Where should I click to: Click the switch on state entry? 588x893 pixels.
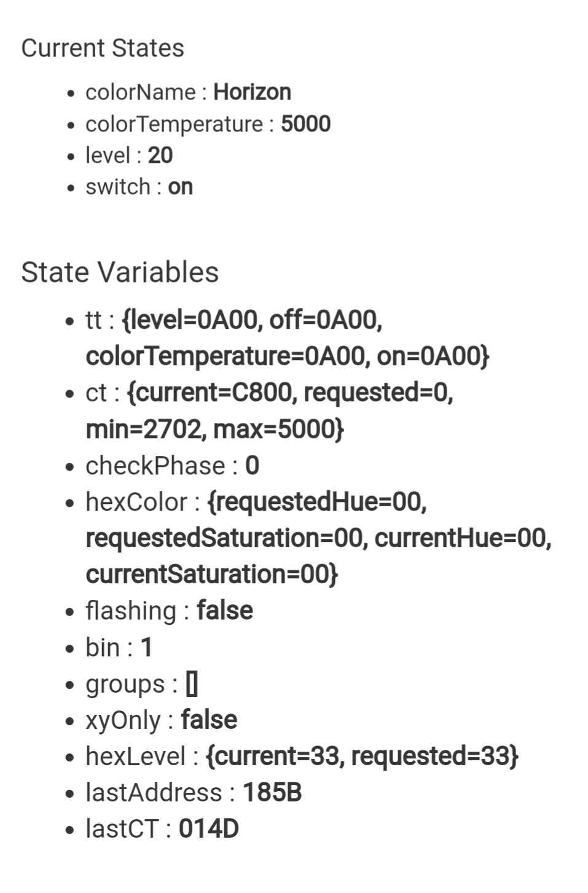[139, 187]
